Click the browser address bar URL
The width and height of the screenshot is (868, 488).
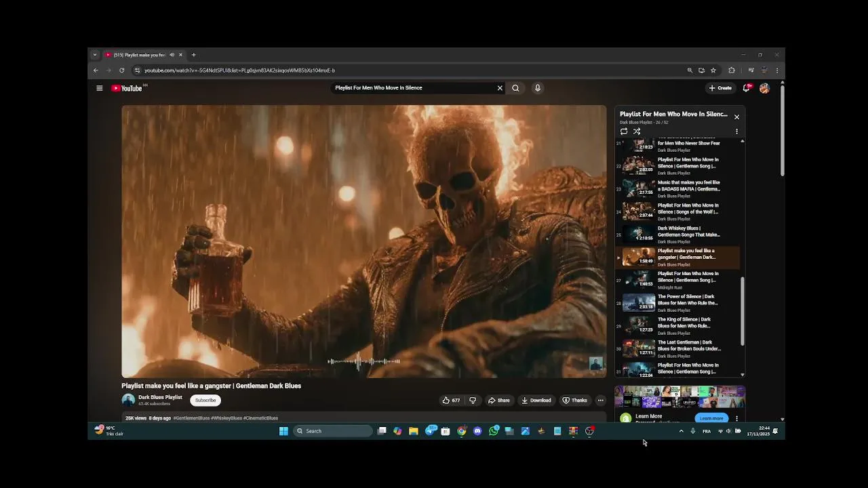239,70
